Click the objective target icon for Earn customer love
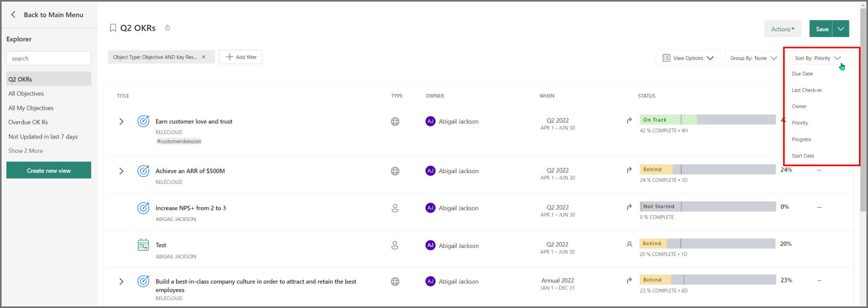 (143, 121)
